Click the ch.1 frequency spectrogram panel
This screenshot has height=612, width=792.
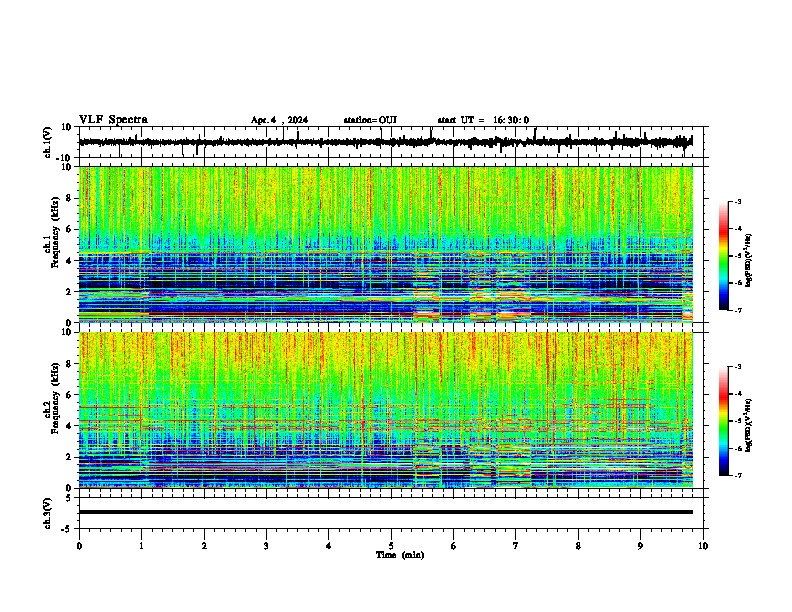[x=386, y=244]
